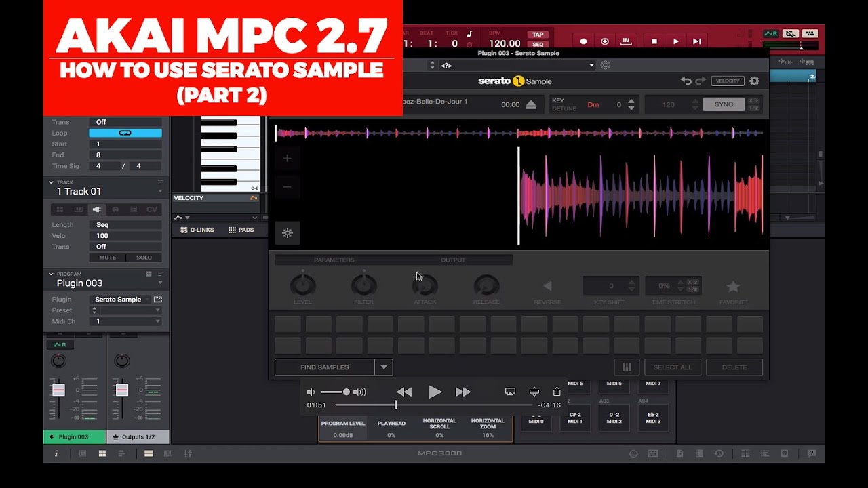Toggle SYNC in Serato Sample

pos(724,104)
